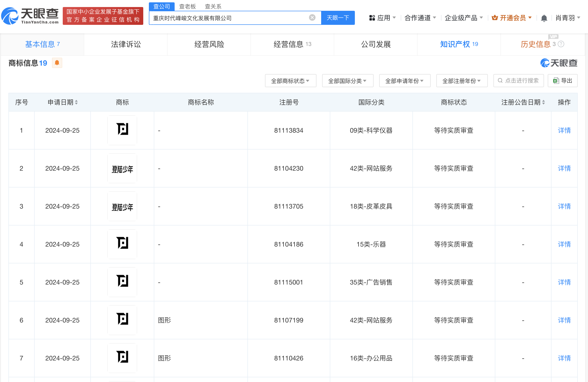Image resolution: width=588 pixels, height=382 pixels.
Task: Select 查公司 search mode tab
Action: [162, 6]
